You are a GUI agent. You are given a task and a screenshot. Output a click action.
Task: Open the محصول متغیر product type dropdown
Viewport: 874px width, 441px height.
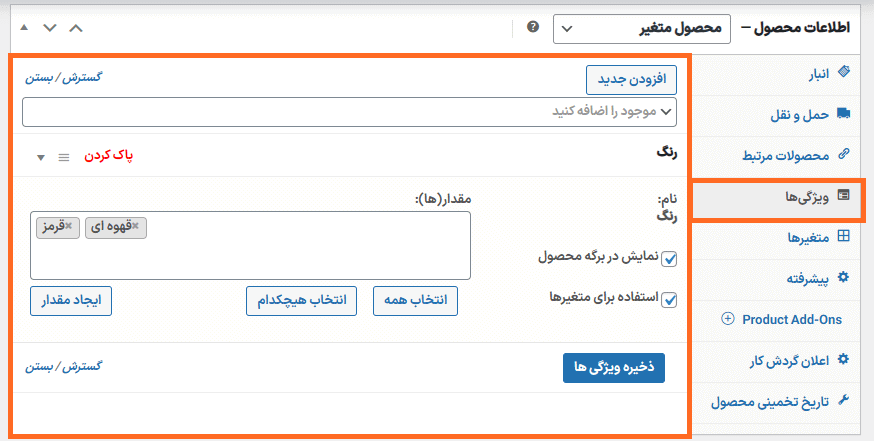pyautogui.click(x=642, y=28)
